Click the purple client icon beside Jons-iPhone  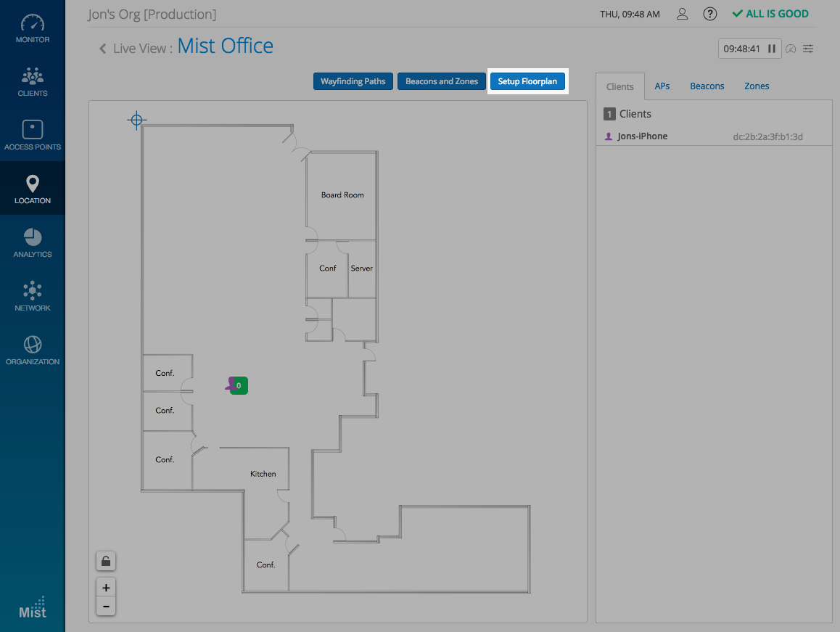[609, 136]
